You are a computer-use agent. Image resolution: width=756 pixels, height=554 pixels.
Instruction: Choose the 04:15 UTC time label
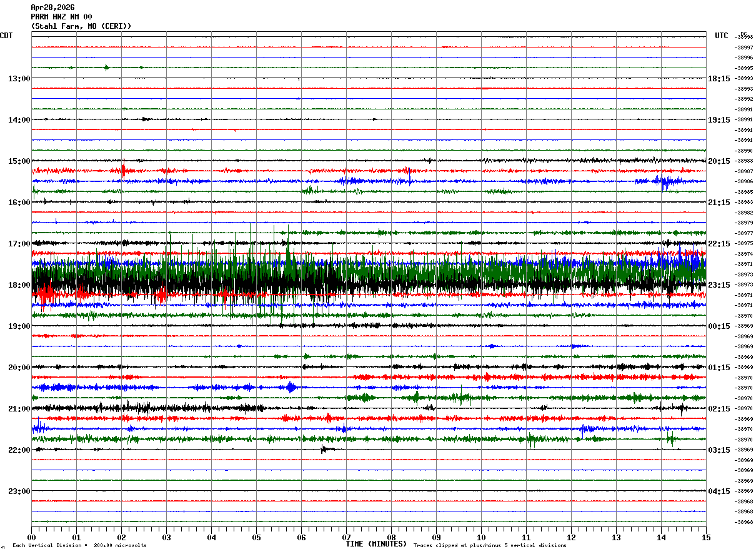tap(719, 491)
